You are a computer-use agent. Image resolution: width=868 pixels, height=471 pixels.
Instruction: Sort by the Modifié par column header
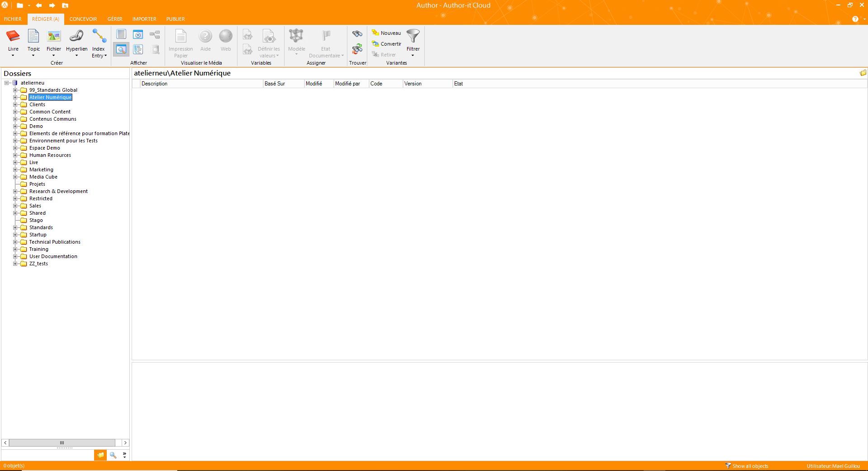(351, 84)
